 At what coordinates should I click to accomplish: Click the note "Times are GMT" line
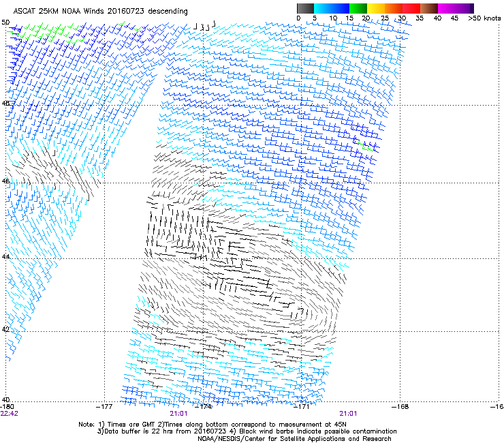pyautogui.click(x=212, y=425)
